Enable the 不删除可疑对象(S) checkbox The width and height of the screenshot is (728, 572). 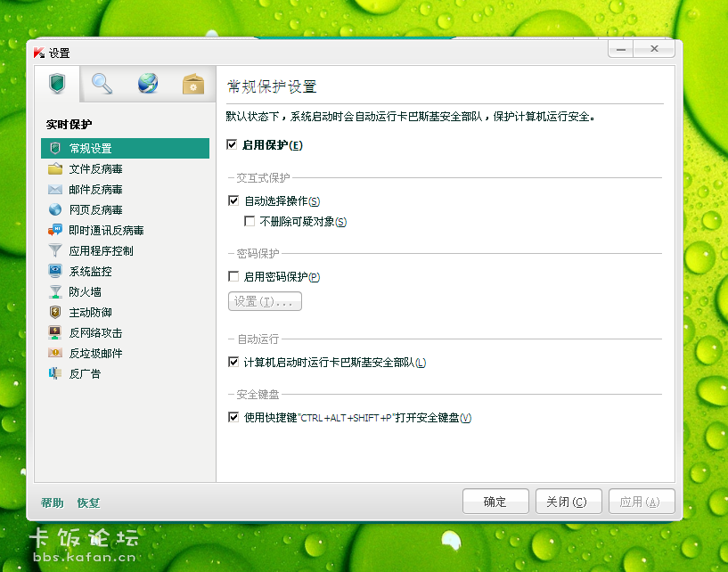tap(249, 222)
